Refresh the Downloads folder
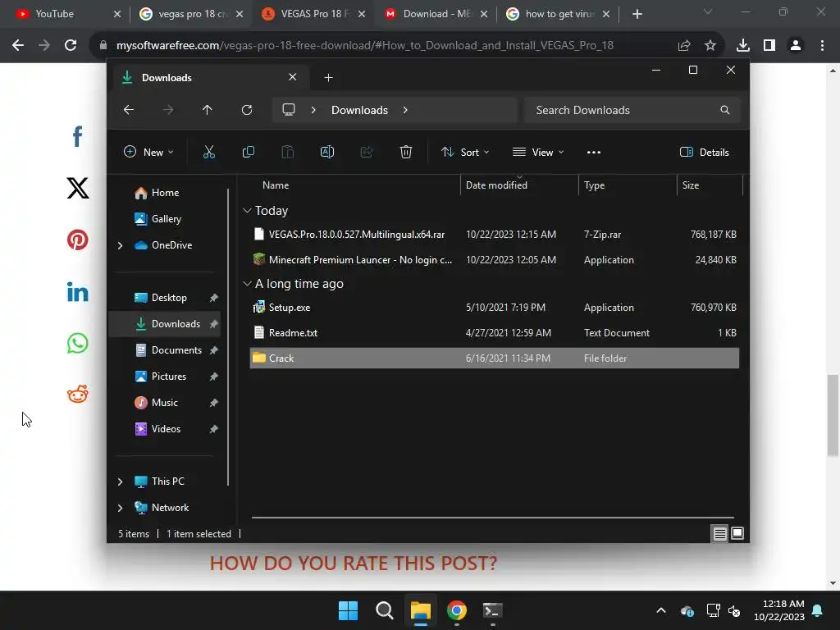This screenshot has width=840, height=630. 246,110
